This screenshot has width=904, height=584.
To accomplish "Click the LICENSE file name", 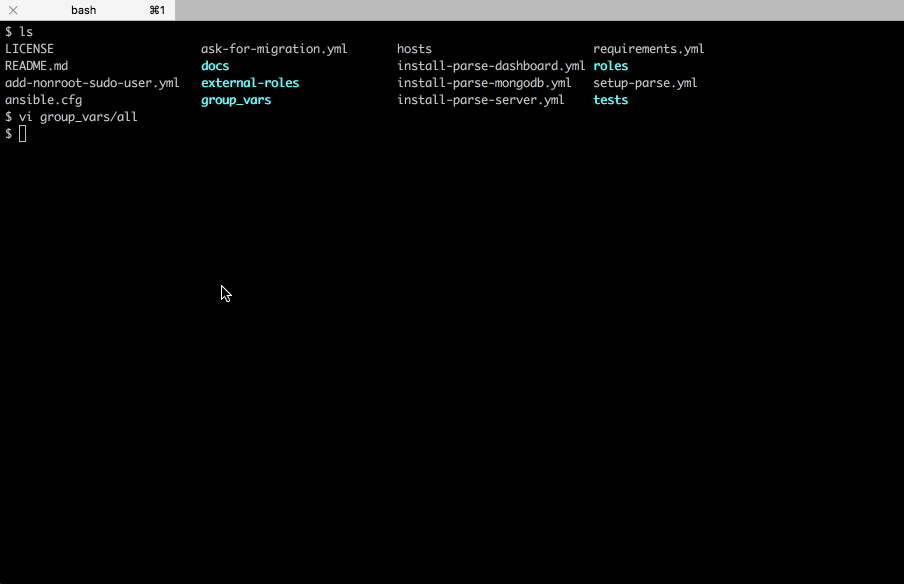I will click(29, 49).
